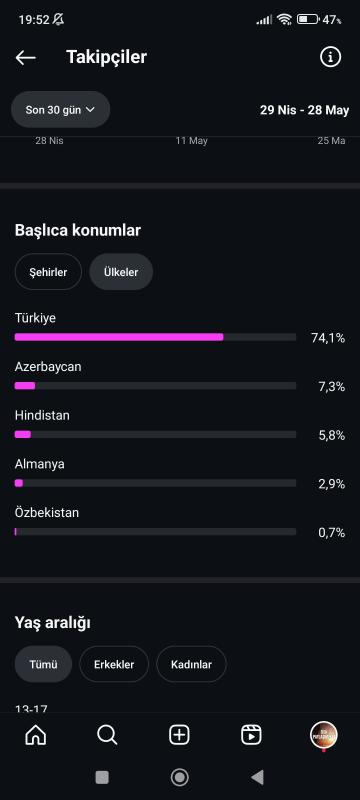Viewport: 360px width, 800px height.
Task: Switch locations to Şehirler
Action: point(48,272)
